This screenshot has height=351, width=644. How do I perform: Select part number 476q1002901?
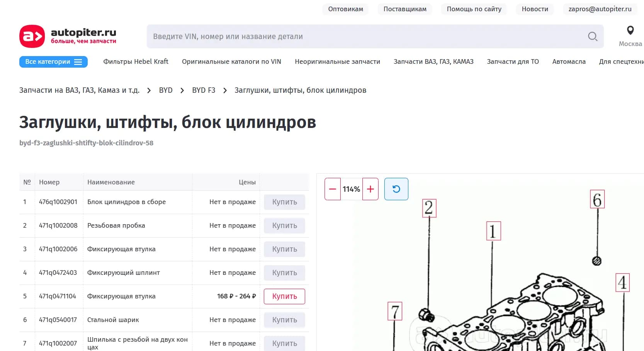tap(58, 202)
